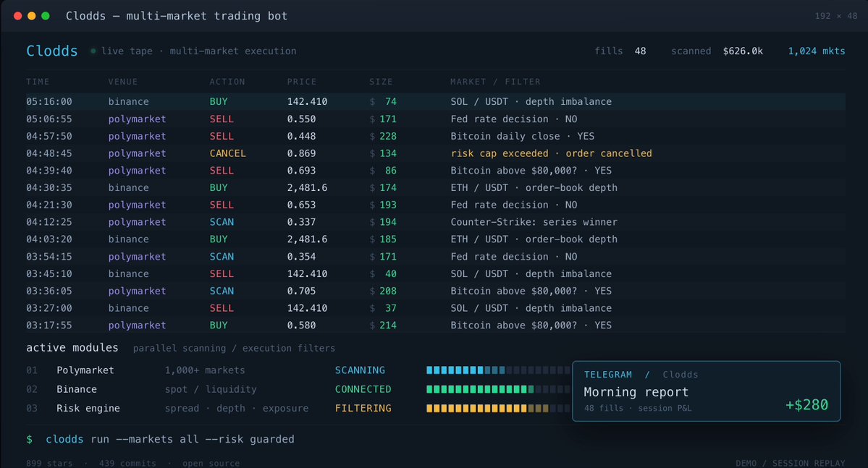
Task: Click the "1,000+ markets" description
Action: point(205,370)
